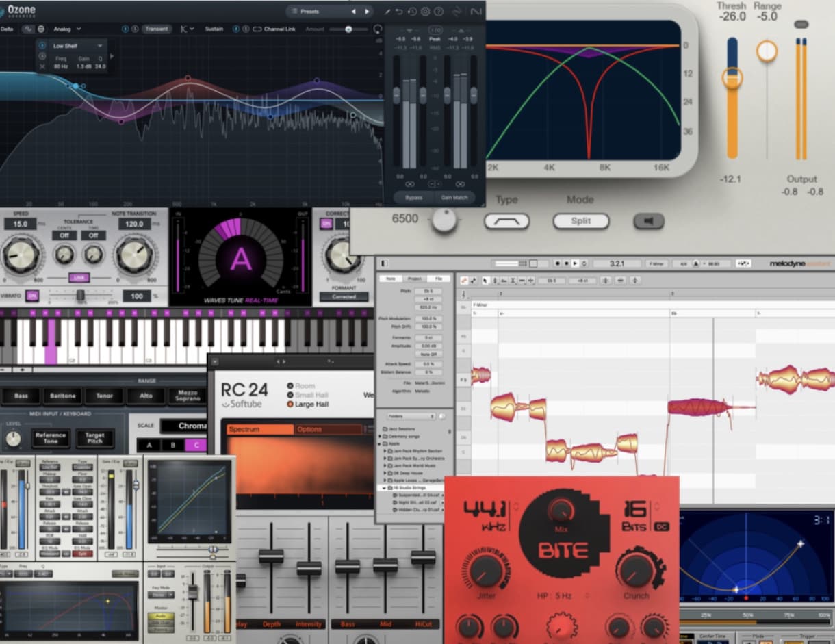
Task: Select setup C button in Waves Tune
Action: (x=196, y=446)
